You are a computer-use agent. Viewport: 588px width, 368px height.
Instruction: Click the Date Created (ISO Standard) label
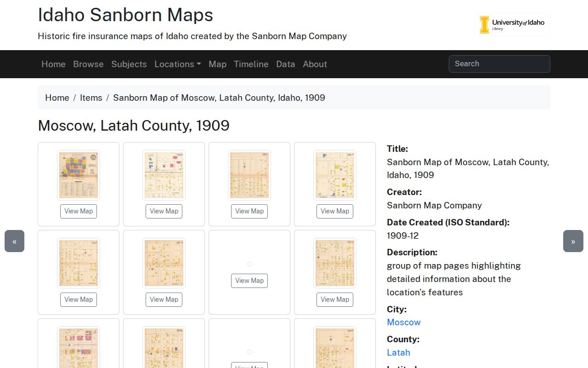pos(448,222)
